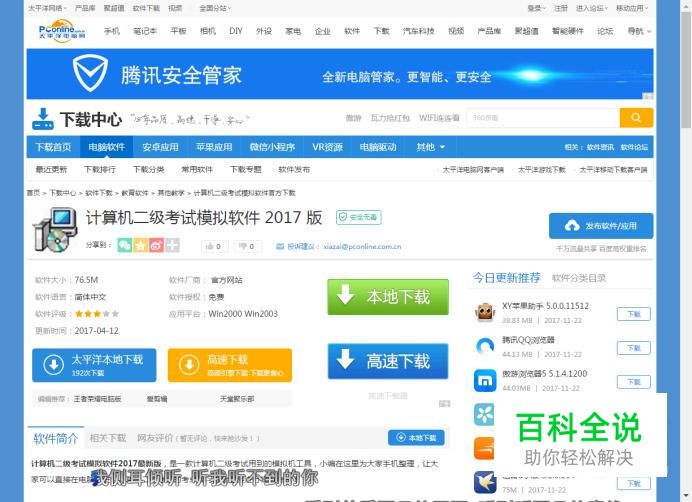Click the software CD computer icon
692x502 pixels.
pos(55,230)
